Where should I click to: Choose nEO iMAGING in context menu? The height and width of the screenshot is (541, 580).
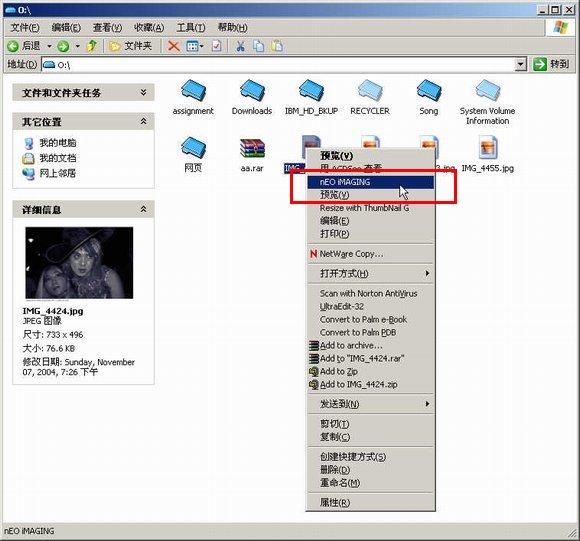click(370, 182)
